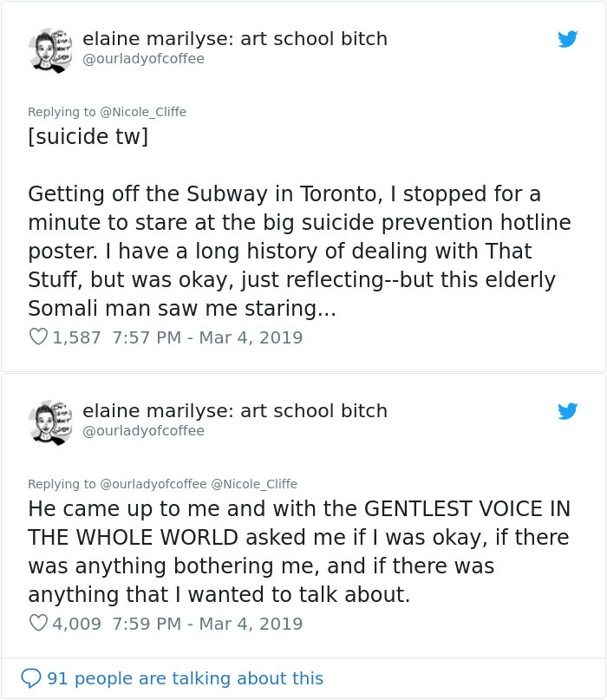
Task: Like the second tweet with heart icon
Action: (38, 623)
